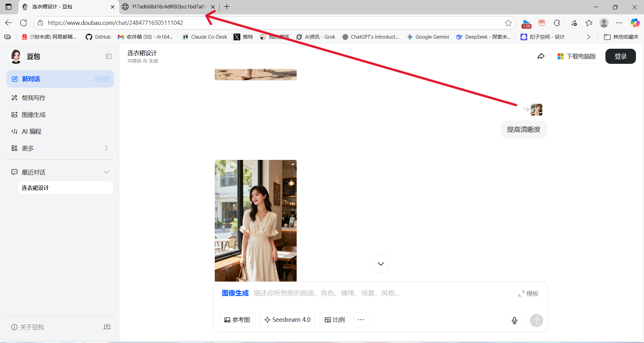Click the download app icon in sidebar footer
Image resolution: width=644 pixels, height=343 pixels.
point(107,327)
